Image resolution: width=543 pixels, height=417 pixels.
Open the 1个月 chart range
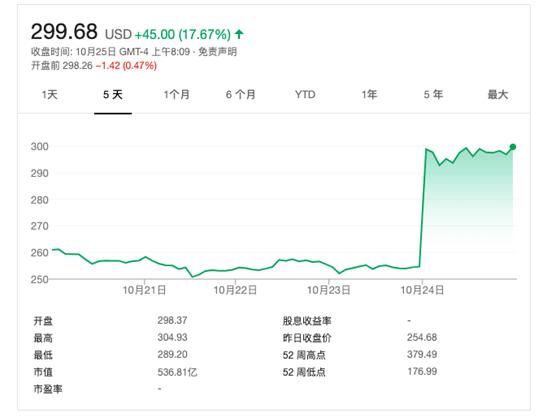pos(177,95)
